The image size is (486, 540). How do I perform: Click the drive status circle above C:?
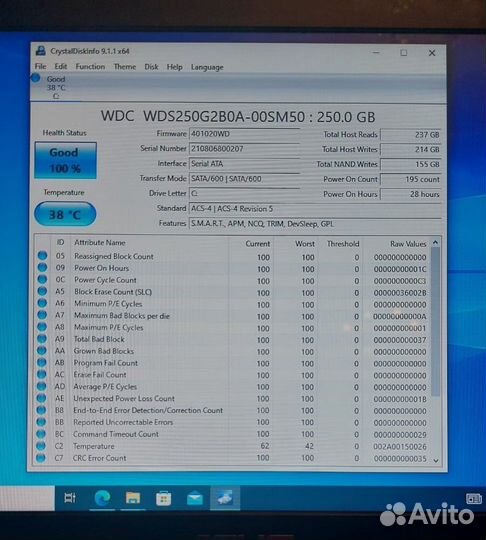(x=35, y=78)
